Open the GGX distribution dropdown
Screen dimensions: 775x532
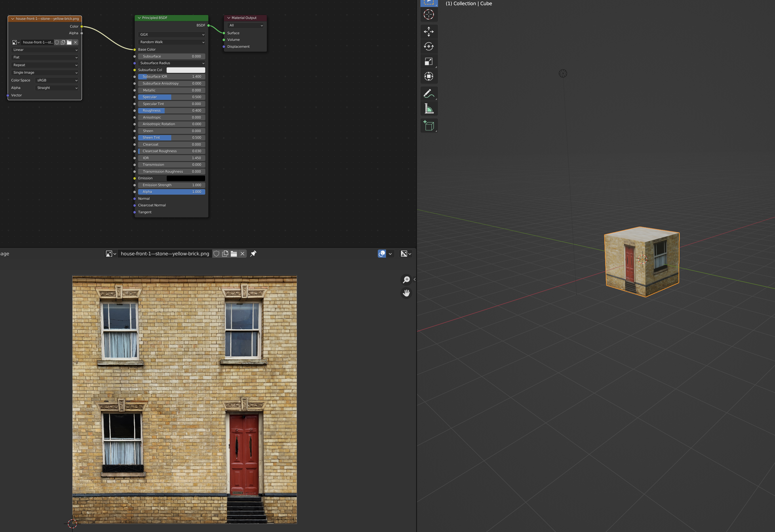tap(172, 34)
